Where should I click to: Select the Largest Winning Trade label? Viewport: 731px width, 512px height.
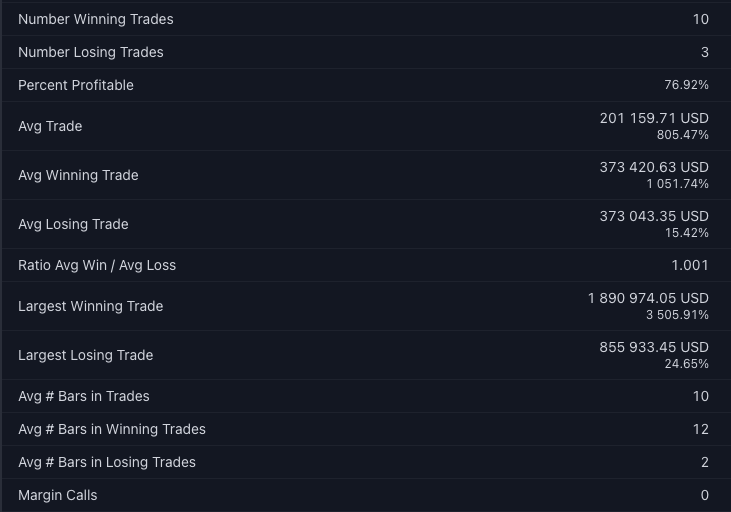point(90,306)
